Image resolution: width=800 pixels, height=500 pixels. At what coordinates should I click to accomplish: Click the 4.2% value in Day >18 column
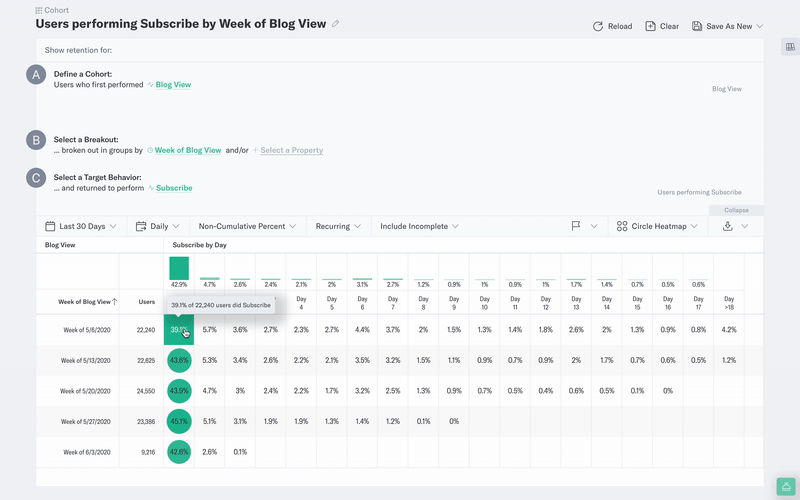pos(729,330)
